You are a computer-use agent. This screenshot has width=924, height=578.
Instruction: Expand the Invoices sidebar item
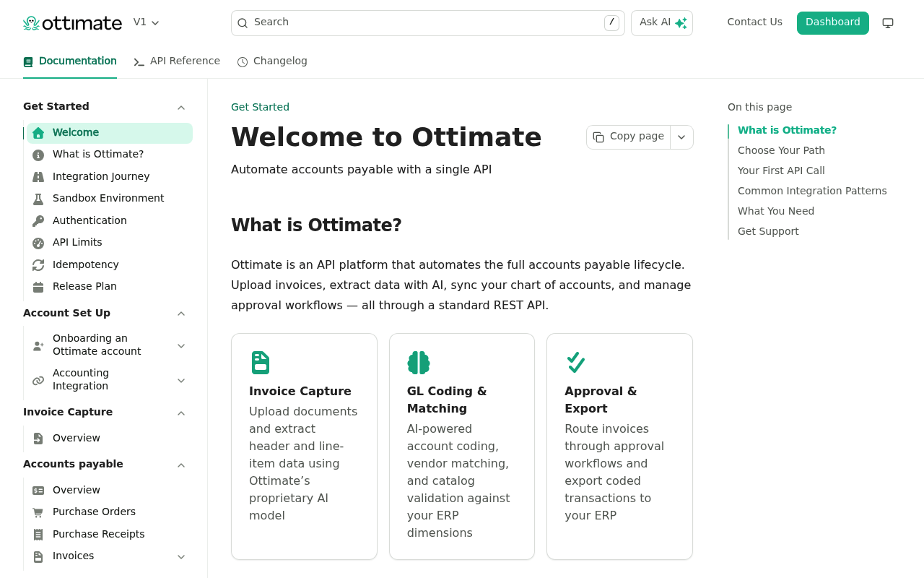click(181, 557)
